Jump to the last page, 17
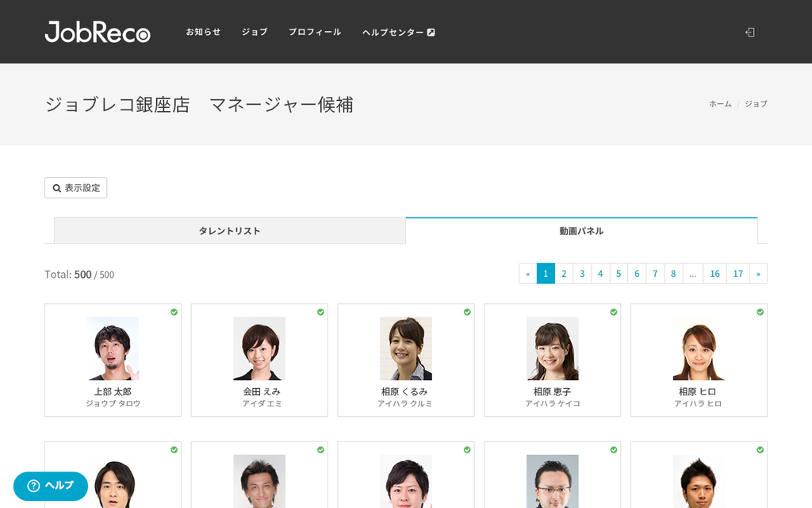The width and height of the screenshot is (812, 508). pyautogui.click(x=738, y=274)
